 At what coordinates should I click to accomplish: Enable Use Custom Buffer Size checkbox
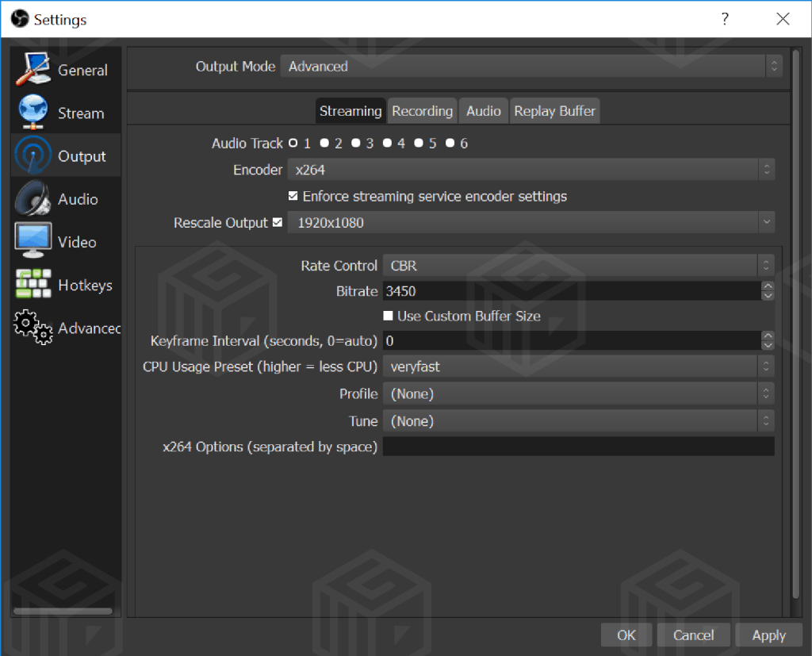(388, 316)
